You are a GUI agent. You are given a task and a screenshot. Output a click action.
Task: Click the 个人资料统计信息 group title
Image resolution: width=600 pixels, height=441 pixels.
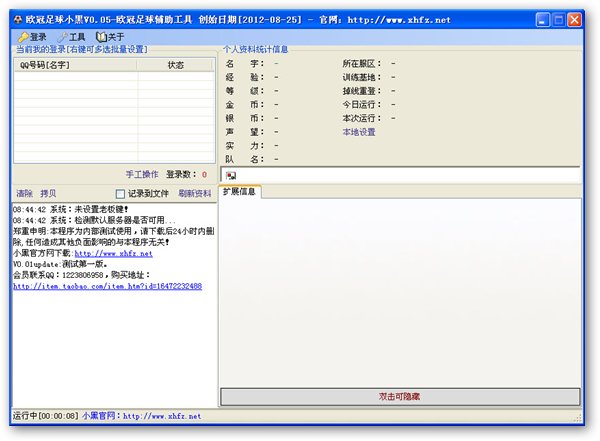[255, 49]
